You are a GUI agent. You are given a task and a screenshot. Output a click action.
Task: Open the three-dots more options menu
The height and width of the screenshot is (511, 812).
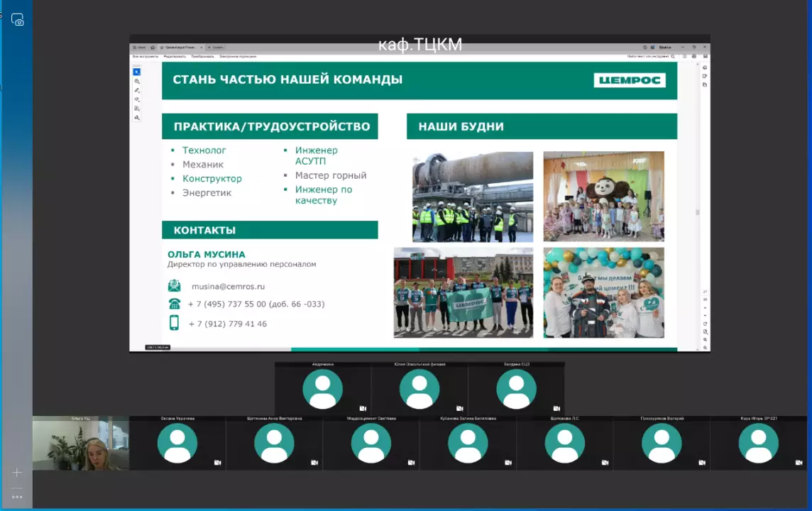pos(17,497)
